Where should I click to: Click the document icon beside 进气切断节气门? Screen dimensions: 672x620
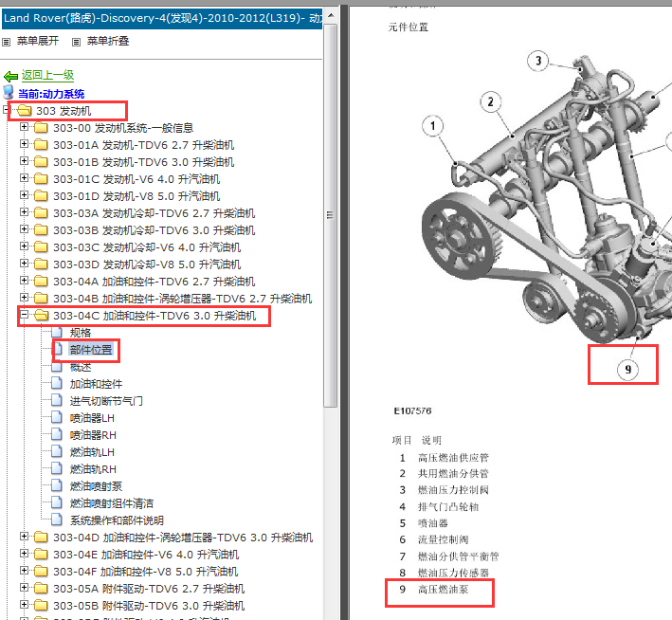pos(57,400)
